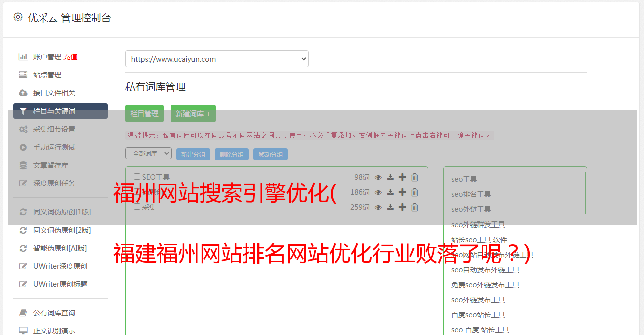Click the edit icon for UWriter深度原创

click(x=23, y=266)
